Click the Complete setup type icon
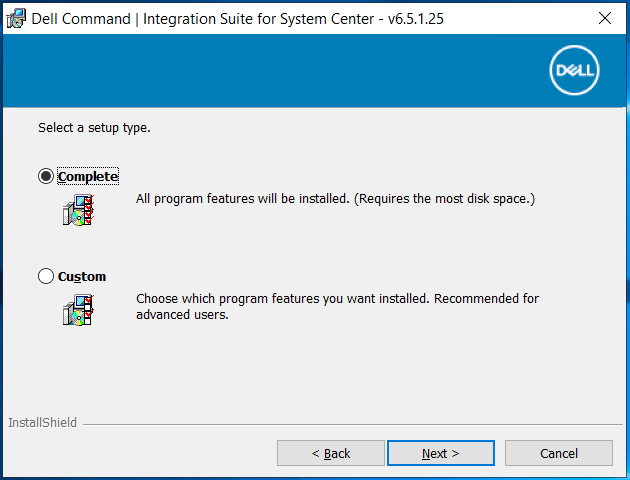Image resolution: width=630 pixels, height=480 pixels. tap(78, 211)
